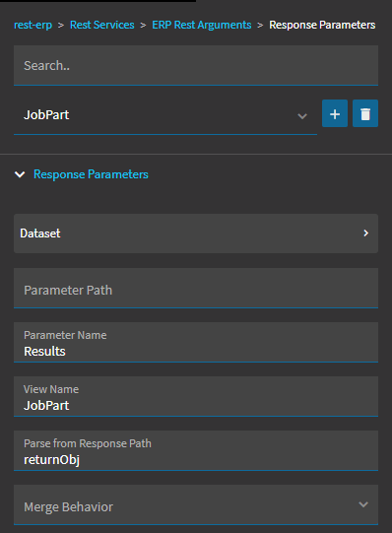This screenshot has height=533, width=392.
Task: Select the Parameter Name field containing Results
Action: click(196, 342)
